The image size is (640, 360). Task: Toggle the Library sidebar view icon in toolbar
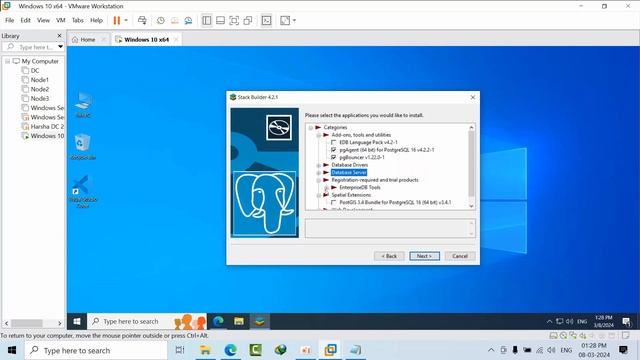[207, 20]
